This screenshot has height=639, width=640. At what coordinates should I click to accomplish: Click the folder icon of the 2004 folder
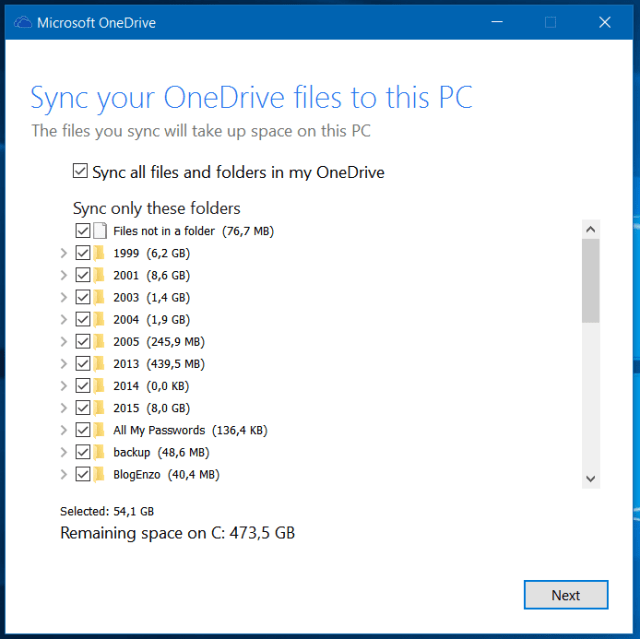coord(99,319)
